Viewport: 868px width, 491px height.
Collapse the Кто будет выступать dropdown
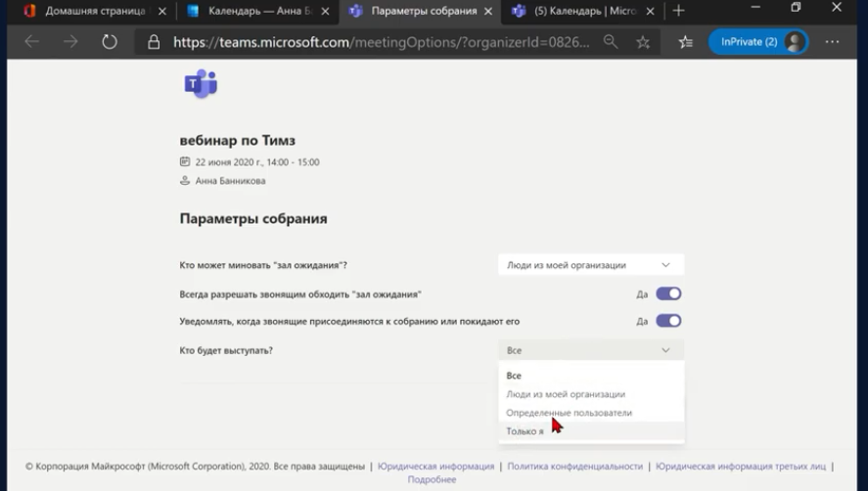pyautogui.click(x=591, y=350)
